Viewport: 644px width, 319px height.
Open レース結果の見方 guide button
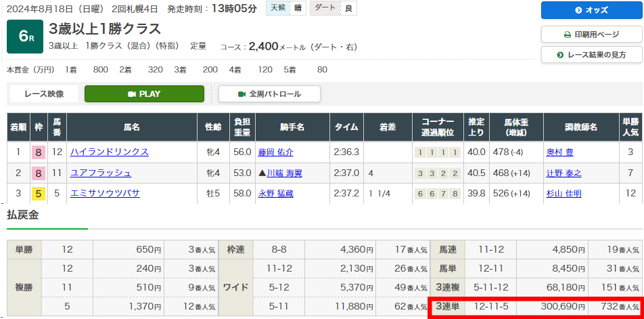click(591, 55)
